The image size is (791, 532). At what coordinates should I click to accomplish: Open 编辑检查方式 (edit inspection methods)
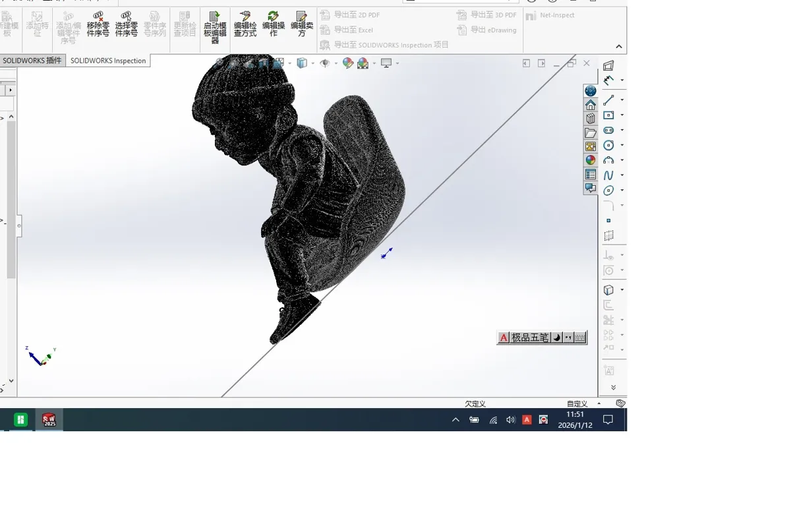coord(245,24)
